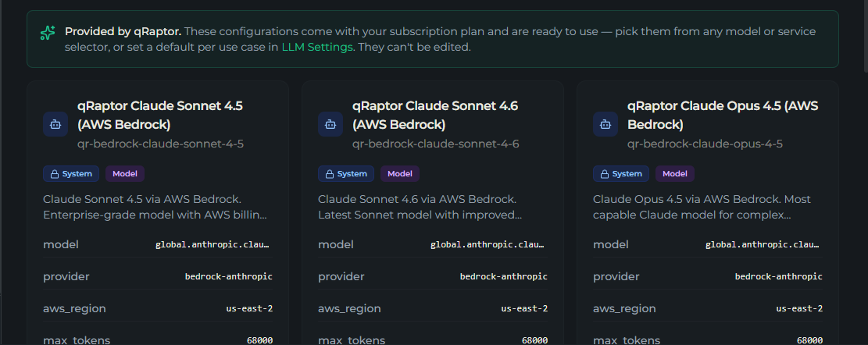This screenshot has width=868, height=345.
Task: Click the robot icon on Claude Sonnet 4.5 card
Action: coord(55,124)
